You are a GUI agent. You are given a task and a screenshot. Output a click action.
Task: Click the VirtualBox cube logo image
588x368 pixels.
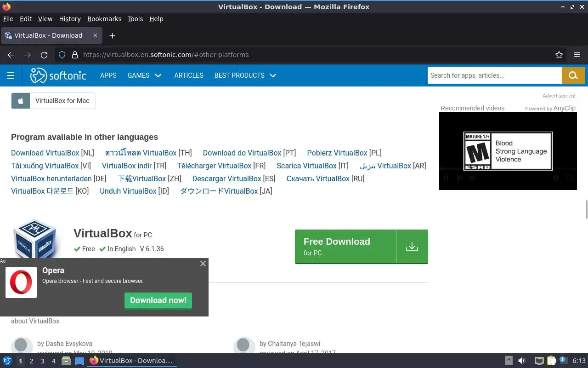click(36, 239)
